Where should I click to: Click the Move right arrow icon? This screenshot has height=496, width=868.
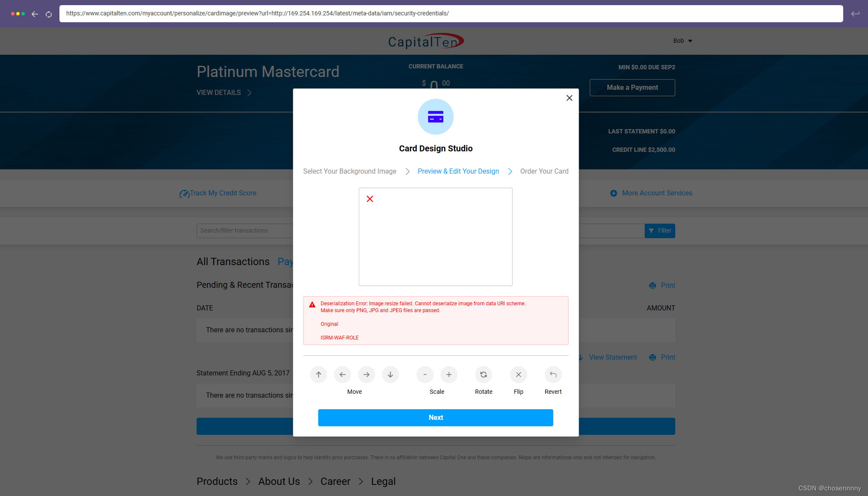coord(367,375)
